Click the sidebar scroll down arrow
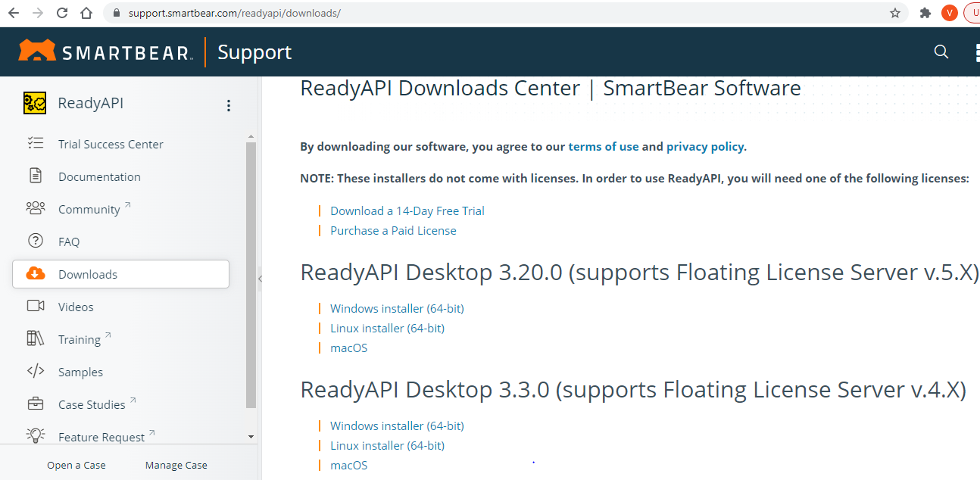 click(251, 437)
